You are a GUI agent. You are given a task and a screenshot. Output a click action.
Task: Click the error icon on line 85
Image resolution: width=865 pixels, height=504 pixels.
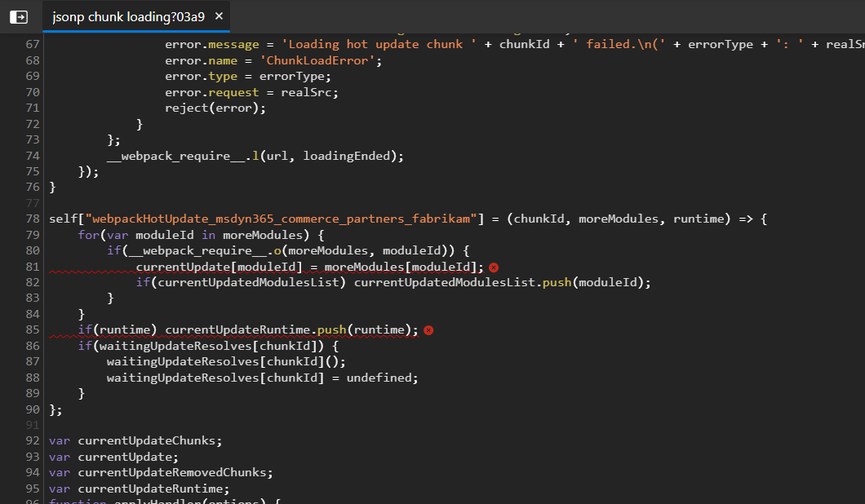pos(428,330)
